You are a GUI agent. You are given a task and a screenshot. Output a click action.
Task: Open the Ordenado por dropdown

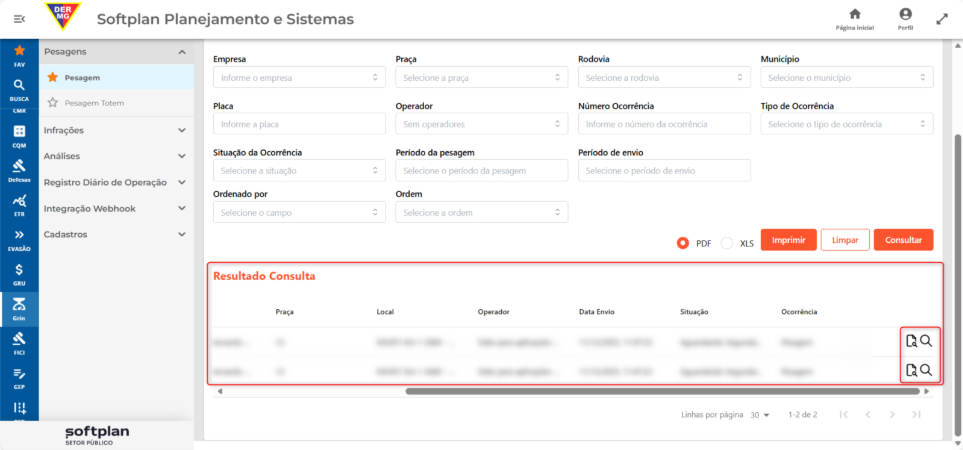pos(299,212)
